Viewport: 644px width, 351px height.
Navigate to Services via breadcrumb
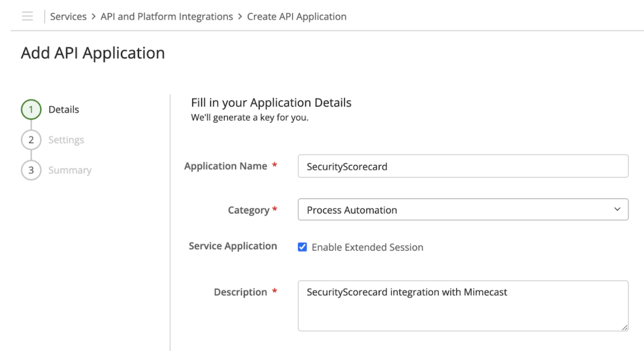click(x=68, y=16)
